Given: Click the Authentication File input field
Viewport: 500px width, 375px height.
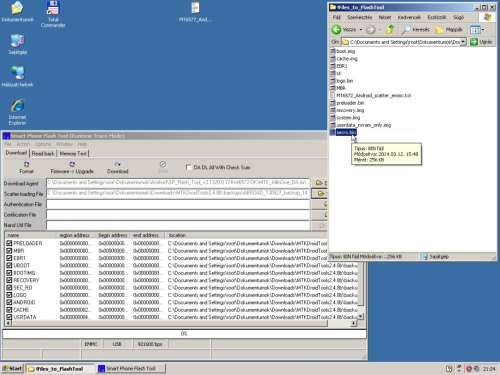Looking at the screenshot, I should [x=178, y=204].
